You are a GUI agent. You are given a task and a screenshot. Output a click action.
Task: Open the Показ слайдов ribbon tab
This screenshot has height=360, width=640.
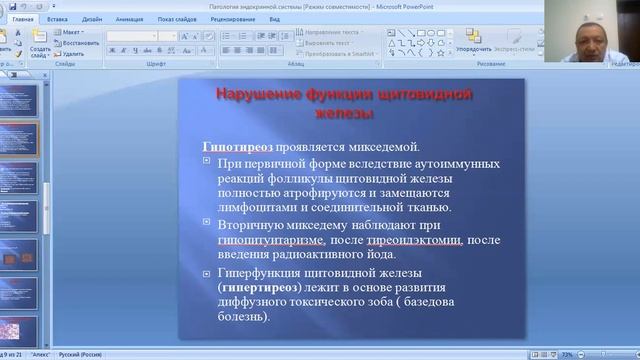click(x=177, y=19)
